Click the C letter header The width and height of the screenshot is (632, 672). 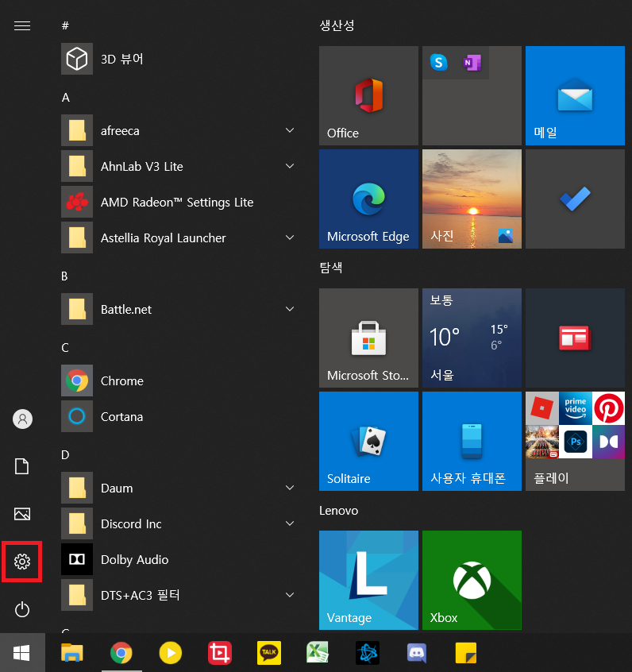65,348
